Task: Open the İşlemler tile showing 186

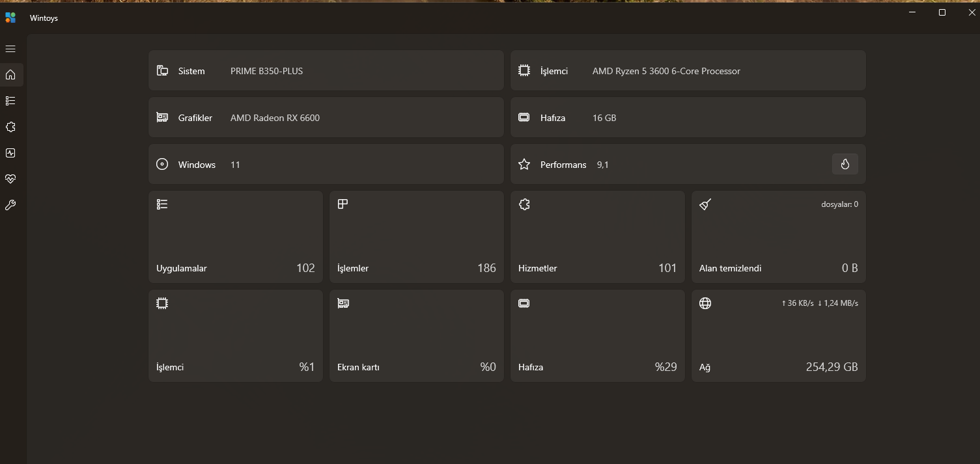Action: click(417, 237)
